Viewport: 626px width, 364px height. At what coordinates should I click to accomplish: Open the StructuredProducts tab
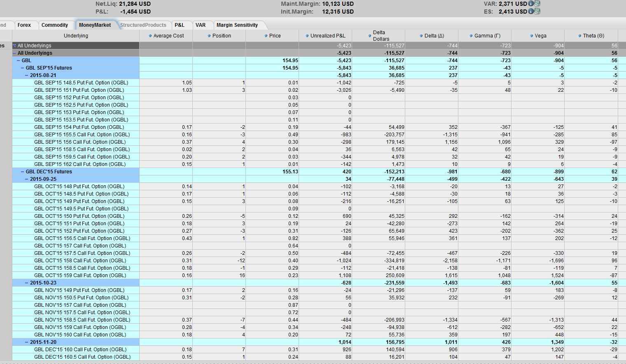pos(143,25)
